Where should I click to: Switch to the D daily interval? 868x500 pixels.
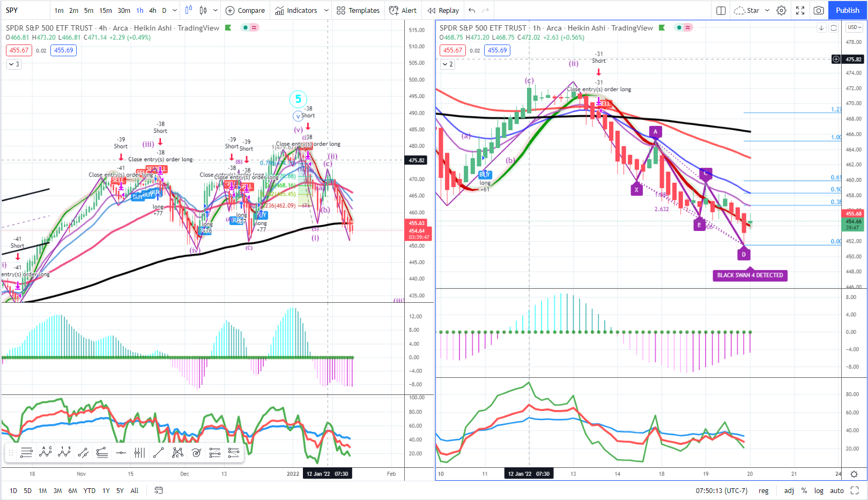[164, 10]
